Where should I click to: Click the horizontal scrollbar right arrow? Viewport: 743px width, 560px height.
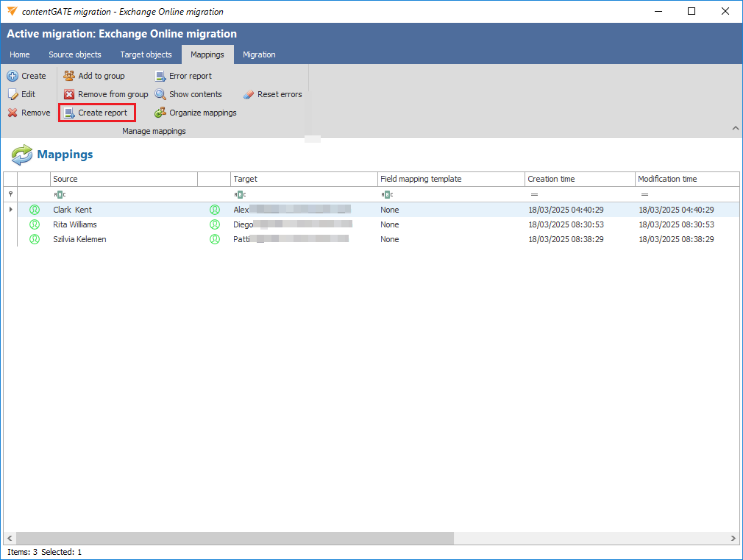click(733, 539)
